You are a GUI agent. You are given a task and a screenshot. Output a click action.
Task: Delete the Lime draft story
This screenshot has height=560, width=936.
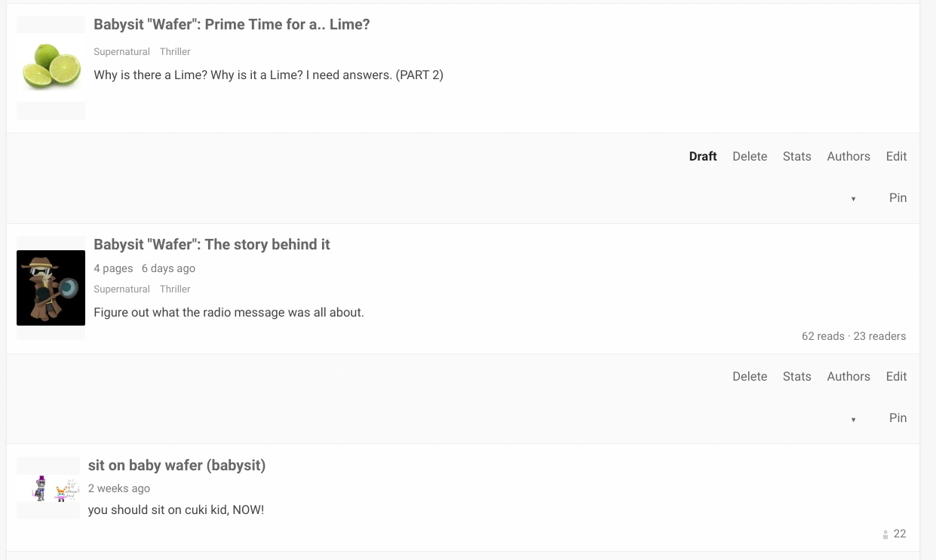(750, 157)
